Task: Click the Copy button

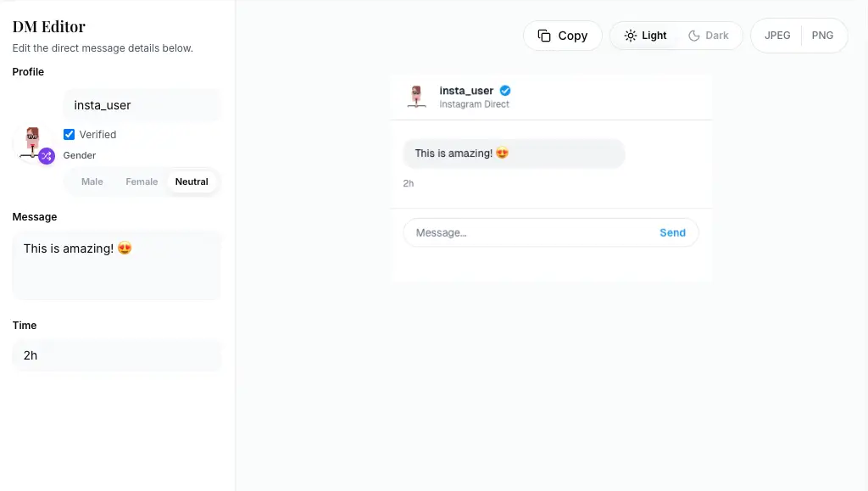Action: click(x=562, y=36)
